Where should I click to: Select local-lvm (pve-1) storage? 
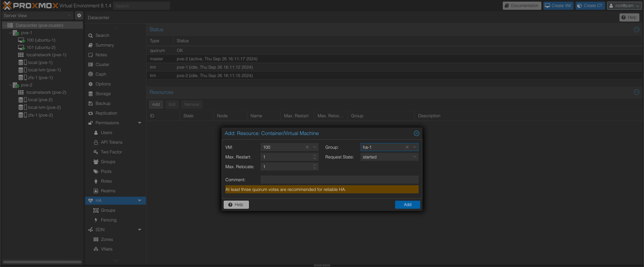click(44, 70)
